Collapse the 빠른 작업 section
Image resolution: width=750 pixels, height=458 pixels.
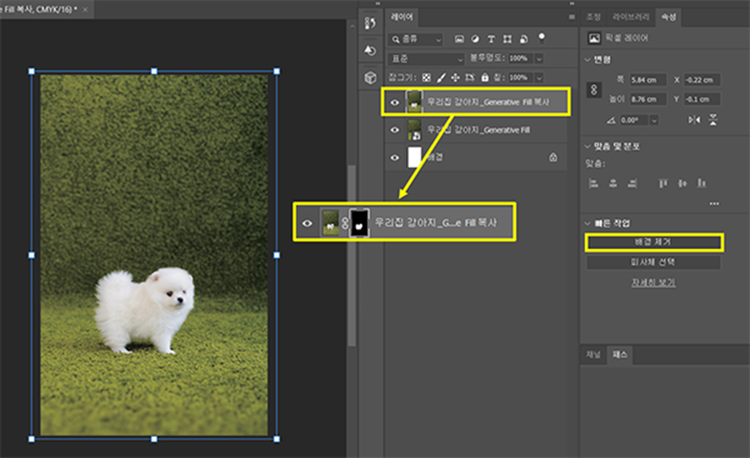pyautogui.click(x=587, y=222)
